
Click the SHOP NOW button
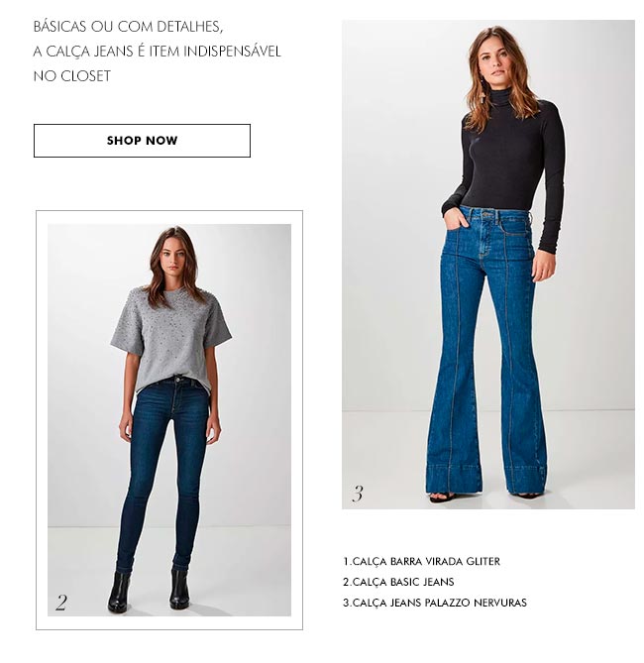tap(142, 141)
